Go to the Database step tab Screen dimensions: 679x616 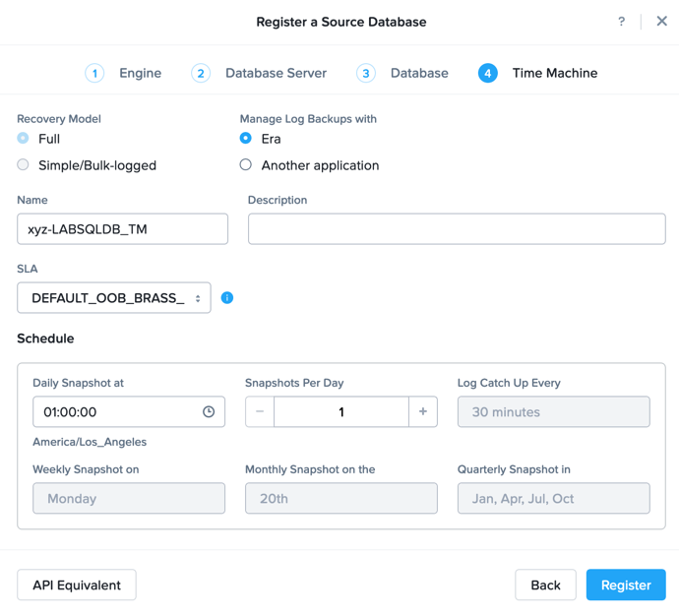(419, 73)
